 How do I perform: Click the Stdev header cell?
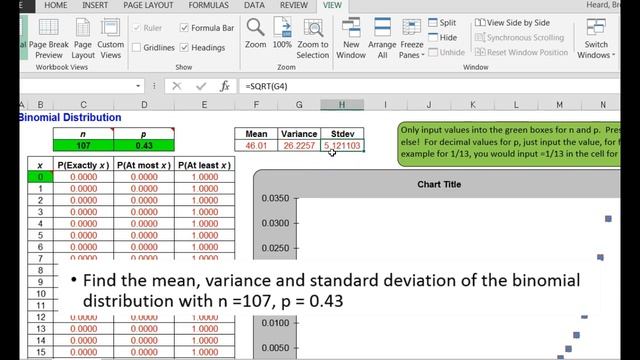[x=342, y=134]
